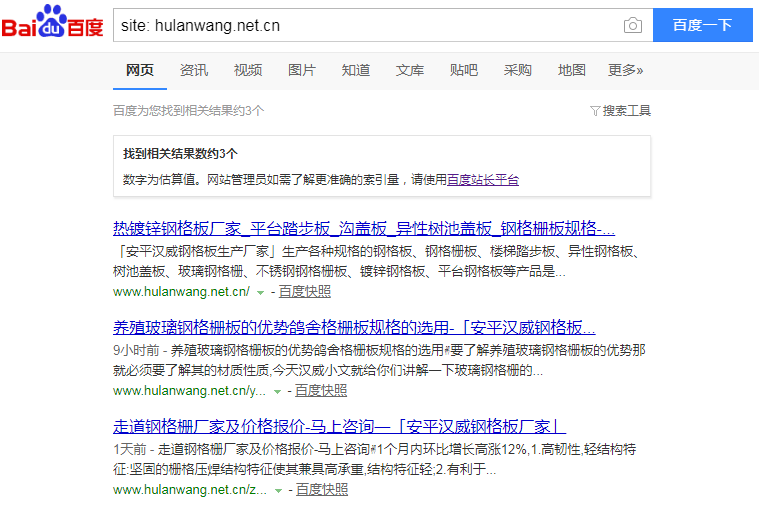The width and height of the screenshot is (759, 508).
Task: Switch to the 视频 tab
Action: [x=248, y=70]
